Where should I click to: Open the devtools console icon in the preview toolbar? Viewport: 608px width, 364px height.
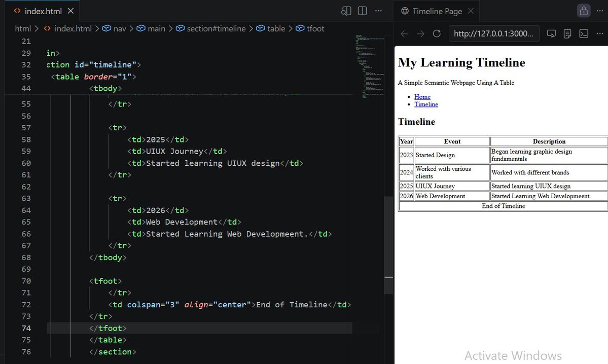(x=584, y=34)
